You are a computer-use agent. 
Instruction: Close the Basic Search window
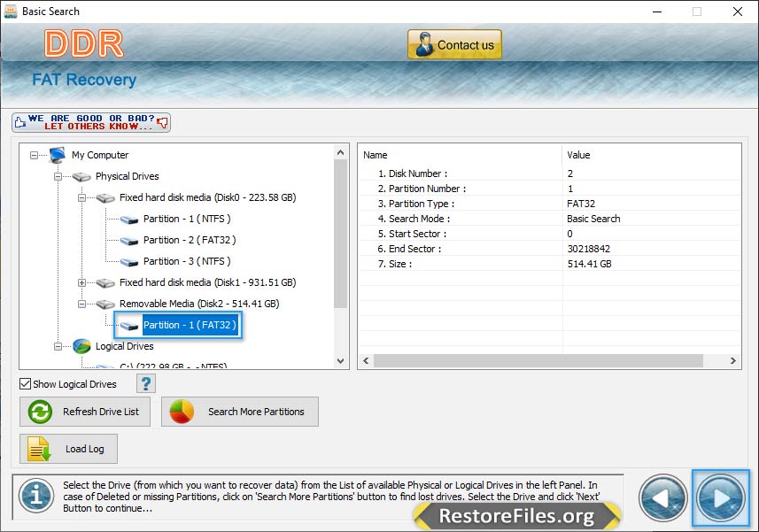737,12
